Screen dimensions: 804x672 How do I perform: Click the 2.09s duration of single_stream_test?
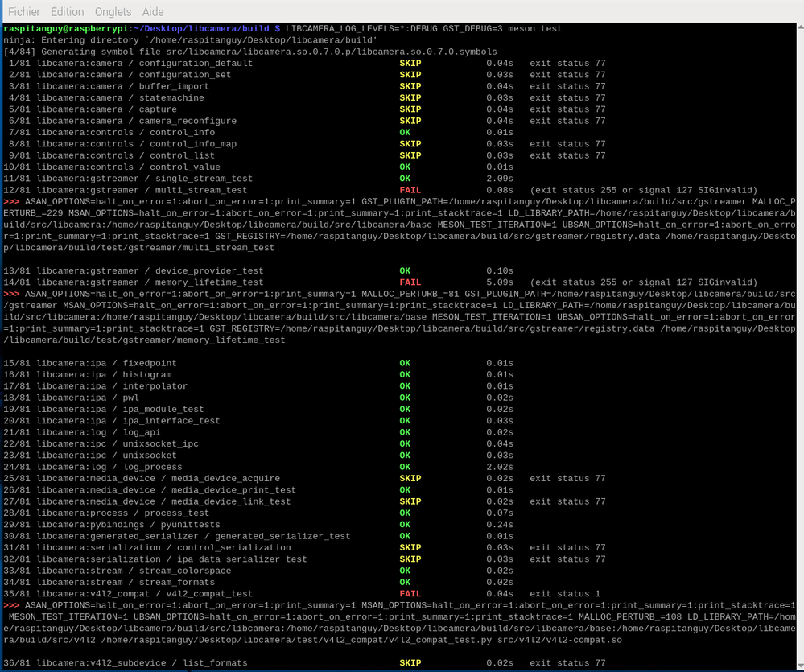500,179
